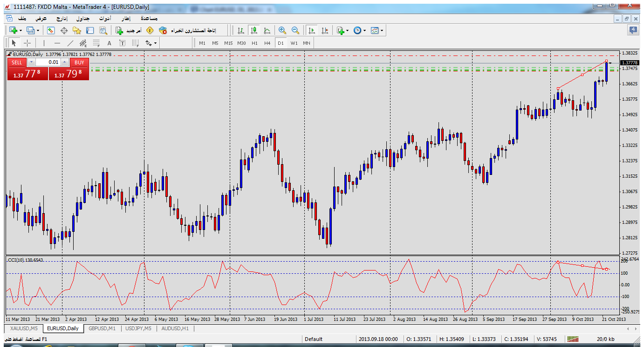
Task: Zoom out on the chart
Action: 295,30
